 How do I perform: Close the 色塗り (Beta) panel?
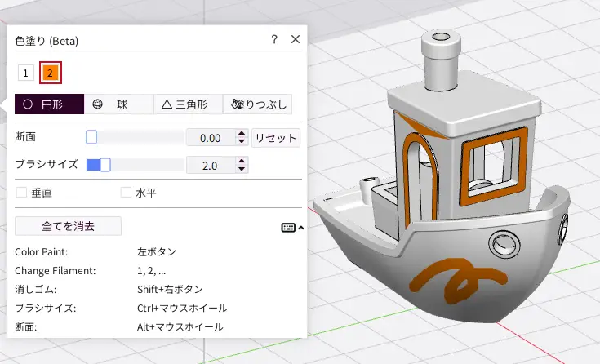click(296, 39)
